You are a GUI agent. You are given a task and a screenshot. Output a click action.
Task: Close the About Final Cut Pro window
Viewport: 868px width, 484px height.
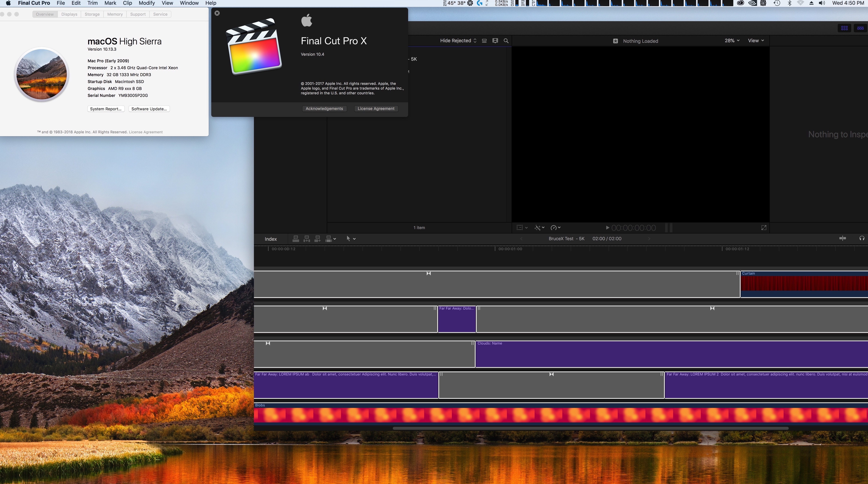tap(217, 13)
